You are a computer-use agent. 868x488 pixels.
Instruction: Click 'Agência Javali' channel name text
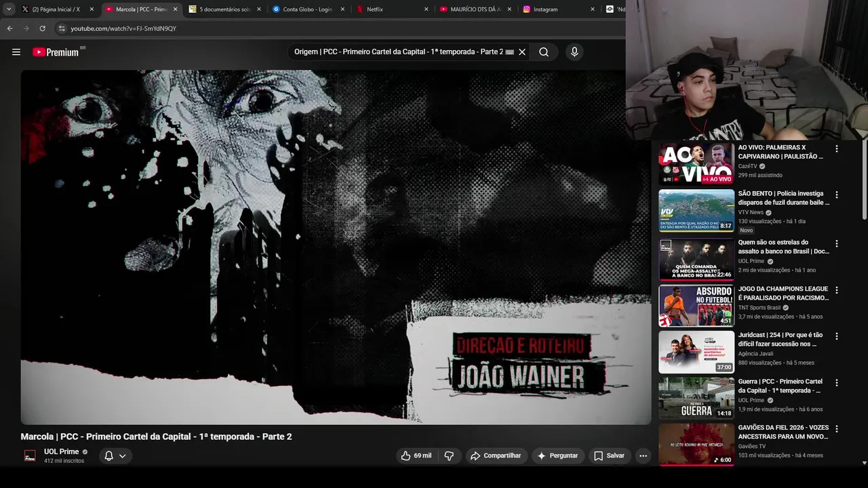click(755, 354)
